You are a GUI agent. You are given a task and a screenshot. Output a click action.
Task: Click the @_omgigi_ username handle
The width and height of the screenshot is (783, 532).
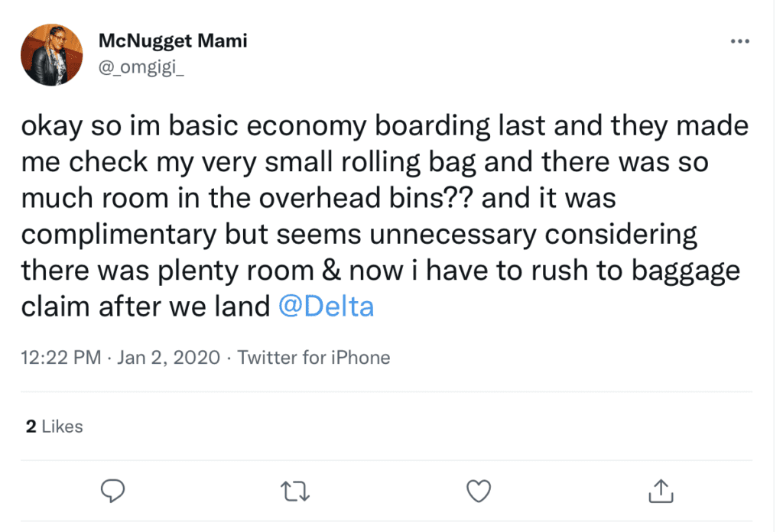click(141, 66)
